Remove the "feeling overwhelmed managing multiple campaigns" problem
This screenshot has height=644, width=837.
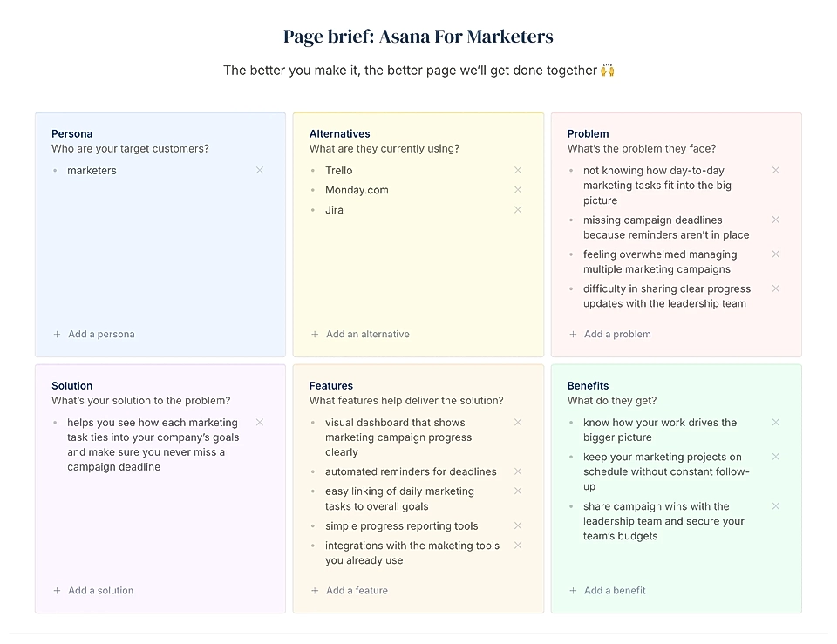click(x=776, y=254)
